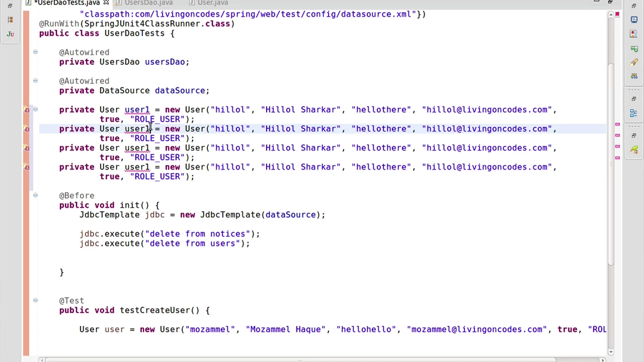Click the underlined user1 on the third declaration
644x362 pixels.
[137, 148]
